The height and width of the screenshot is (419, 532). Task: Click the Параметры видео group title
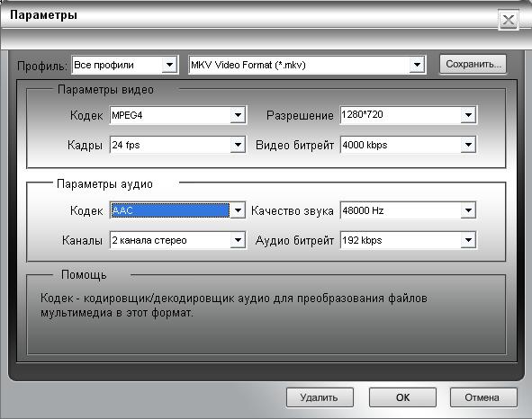tap(105, 90)
